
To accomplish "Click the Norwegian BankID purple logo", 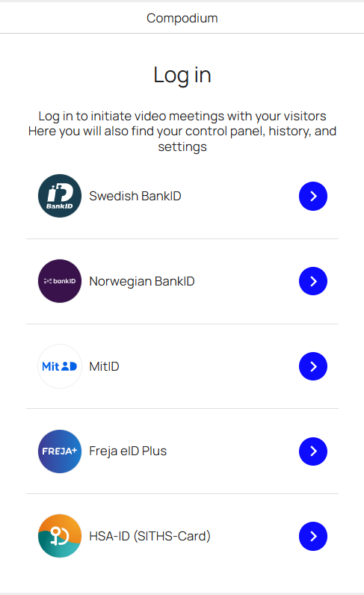I will point(60,281).
